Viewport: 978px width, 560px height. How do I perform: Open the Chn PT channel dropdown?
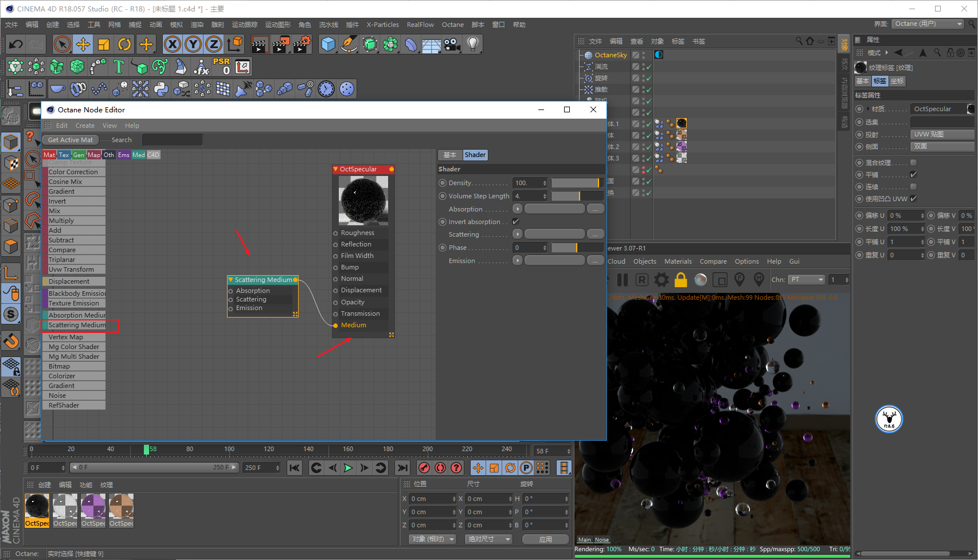pyautogui.click(x=806, y=280)
